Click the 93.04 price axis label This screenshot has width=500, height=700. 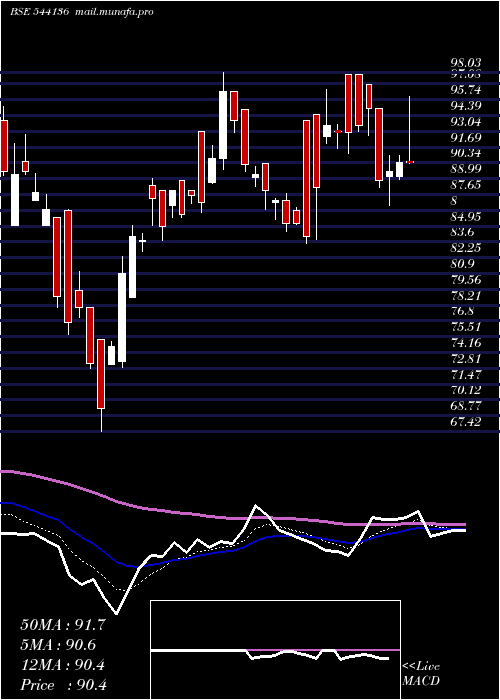pyautogui.click(x=465, y=121)
